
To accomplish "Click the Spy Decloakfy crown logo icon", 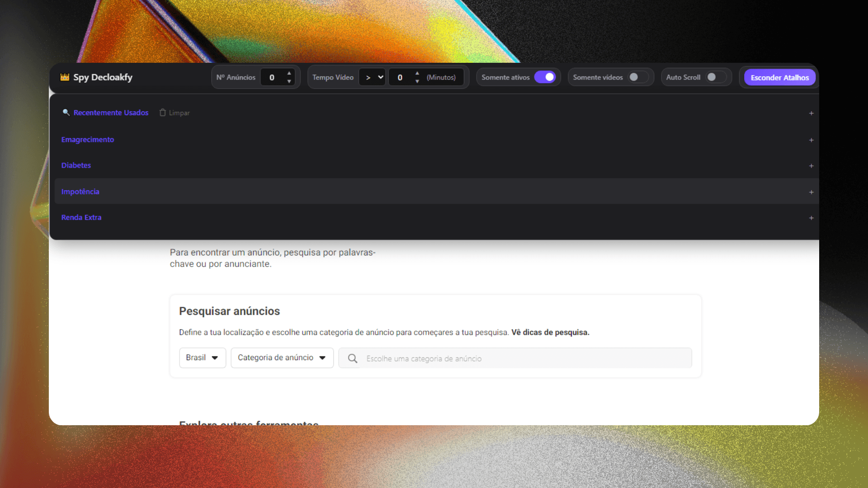I will pyautogui.click(x=65, y=77).
